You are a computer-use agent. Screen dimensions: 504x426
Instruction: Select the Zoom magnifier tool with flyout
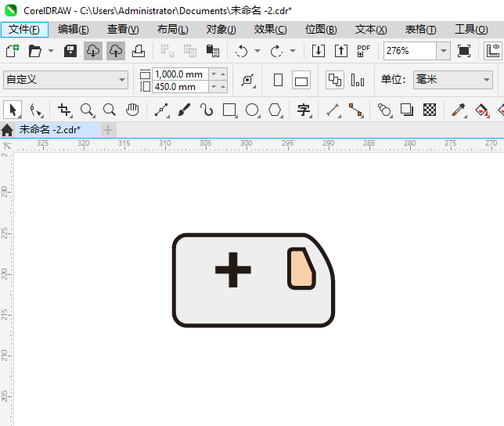pos(87,110)
